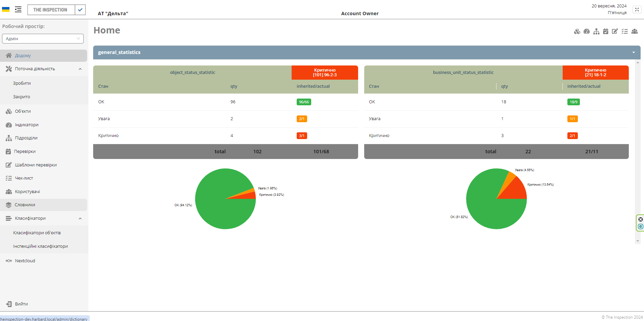The height and width of the screenshot is (321, 644).
Task: Open the checklist toolbar icon
Action: (x=625, y=31)
